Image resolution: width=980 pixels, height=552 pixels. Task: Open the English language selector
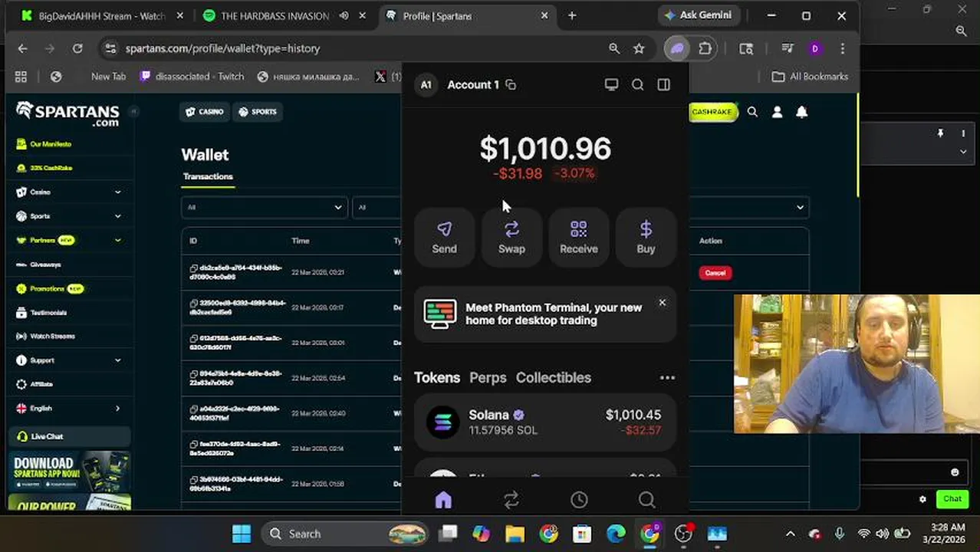(67, 409)
